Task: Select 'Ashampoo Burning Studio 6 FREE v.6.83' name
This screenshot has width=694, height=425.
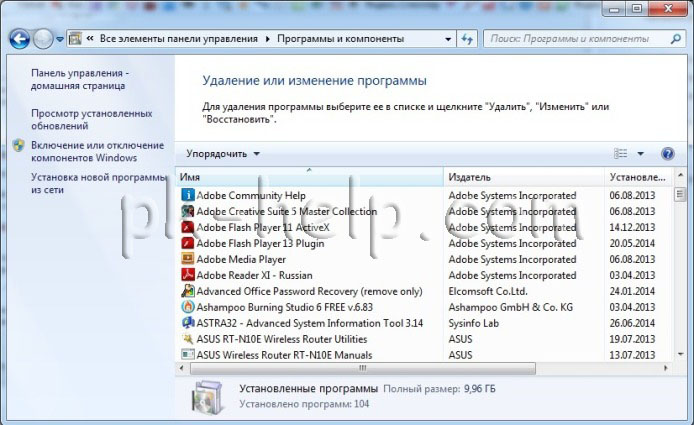Action: coord(285,307)
